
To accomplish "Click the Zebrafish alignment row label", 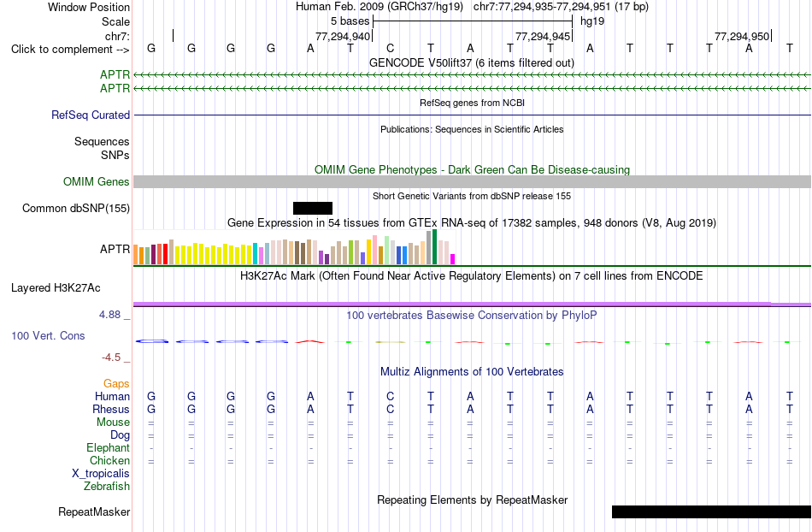I will coord(107,486).
